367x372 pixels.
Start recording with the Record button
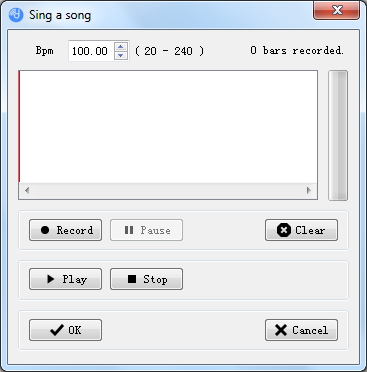click(x=65, y=230)
